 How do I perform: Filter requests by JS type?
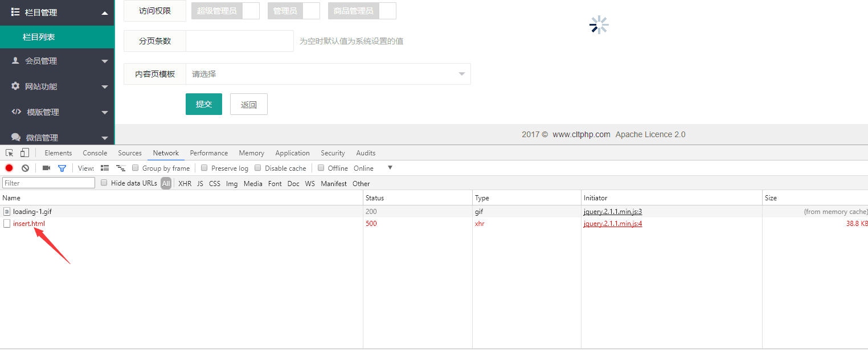point(200,183)
